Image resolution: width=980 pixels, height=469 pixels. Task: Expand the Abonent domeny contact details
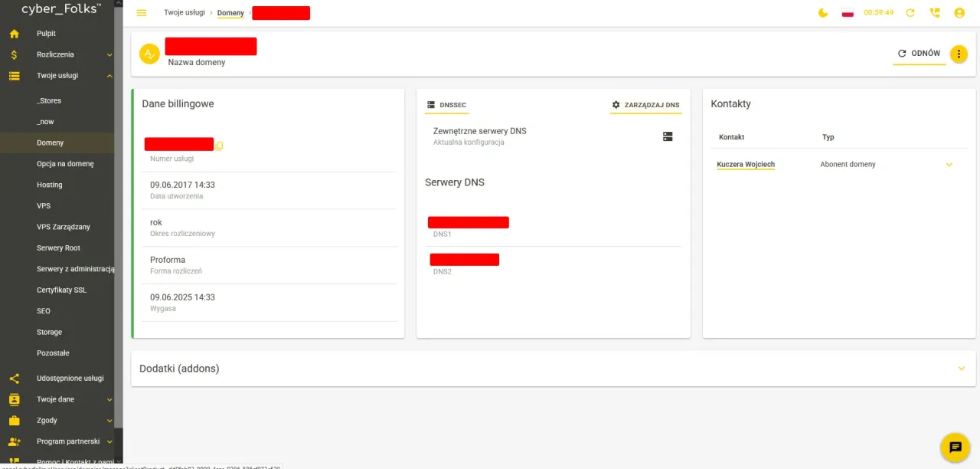pos(949,164)
